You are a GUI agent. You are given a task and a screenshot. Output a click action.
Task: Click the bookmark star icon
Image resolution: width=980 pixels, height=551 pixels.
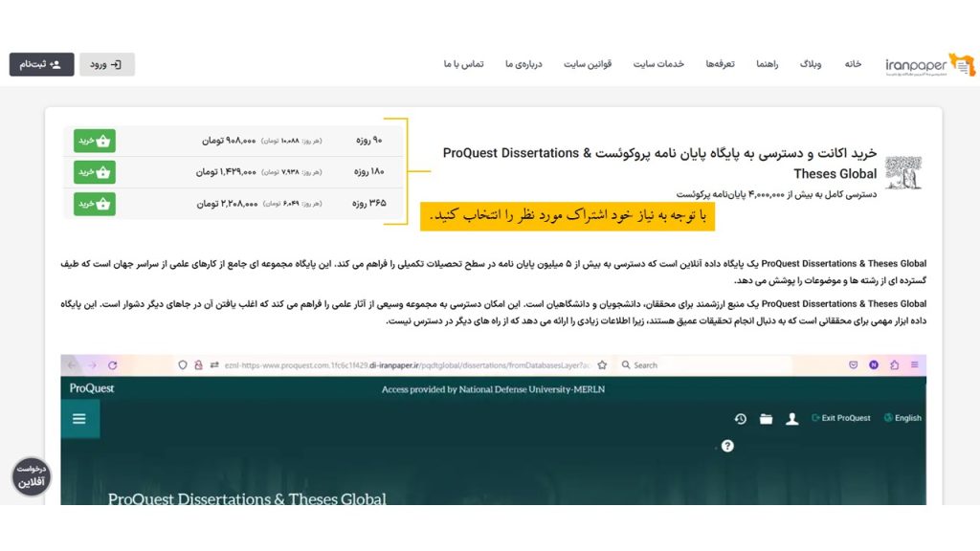[602, 364]
